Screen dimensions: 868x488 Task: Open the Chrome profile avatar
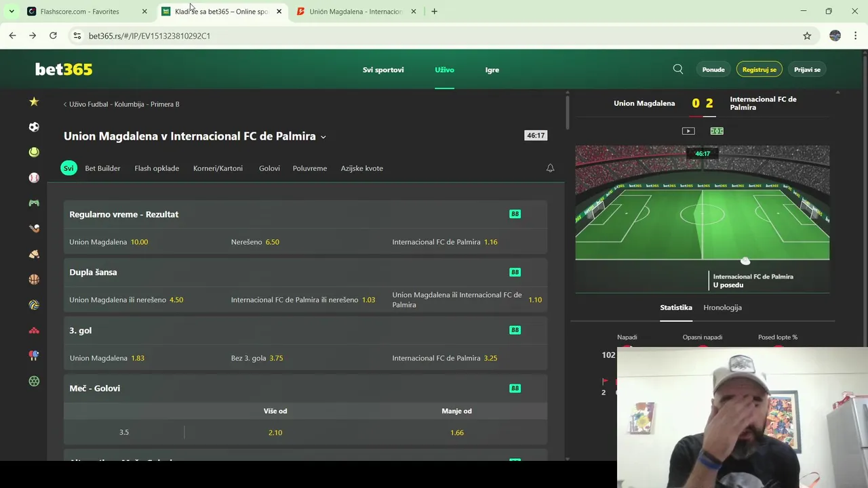click(835, 36)
